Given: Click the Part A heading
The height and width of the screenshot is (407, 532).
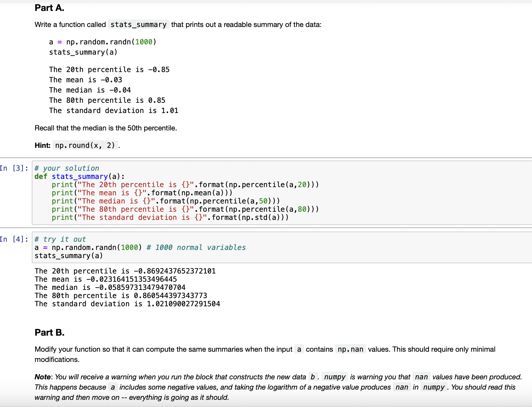Looking at the screenshot, I should coord(49,8).
